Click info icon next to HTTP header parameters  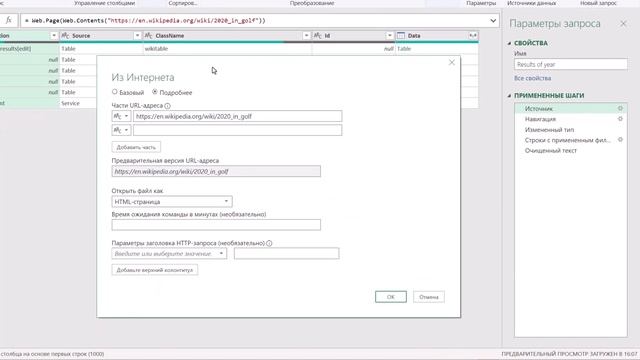[269, 243]
